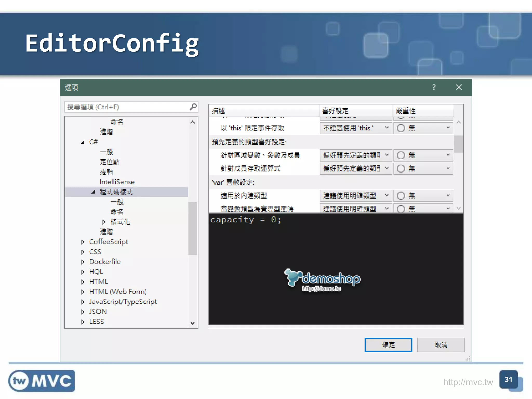Select 程式碼樣式 tree item

[116, 192]
